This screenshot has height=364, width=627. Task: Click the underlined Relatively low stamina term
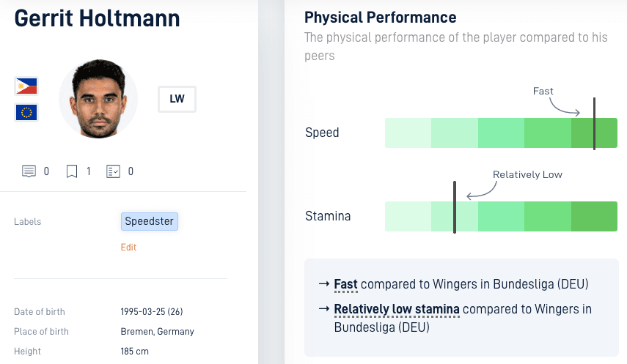click(397, 309)
